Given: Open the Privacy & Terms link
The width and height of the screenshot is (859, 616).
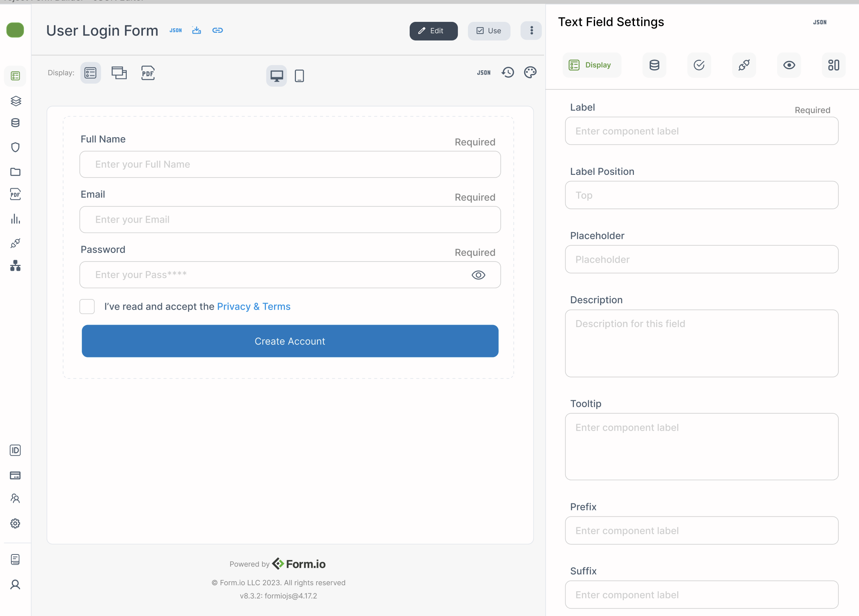Looking at the screenshot, I should coord(253,306).
